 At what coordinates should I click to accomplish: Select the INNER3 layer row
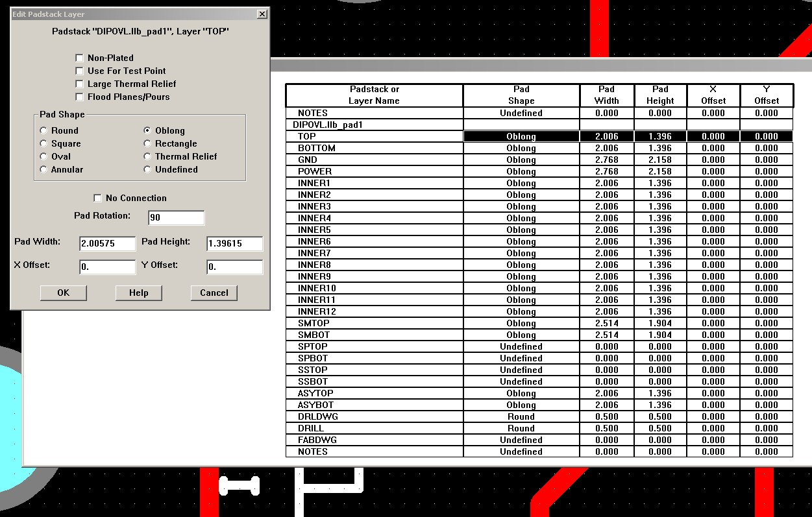tap(539, 206)
